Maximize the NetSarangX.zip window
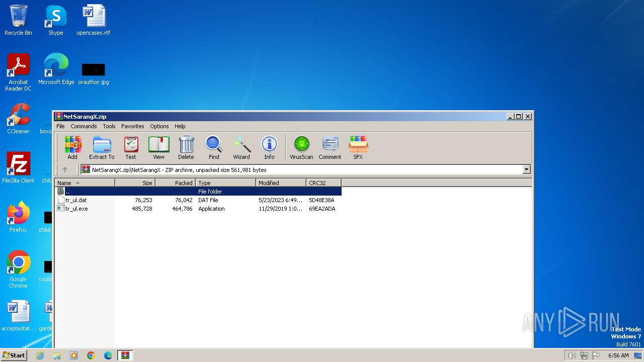 519,116
